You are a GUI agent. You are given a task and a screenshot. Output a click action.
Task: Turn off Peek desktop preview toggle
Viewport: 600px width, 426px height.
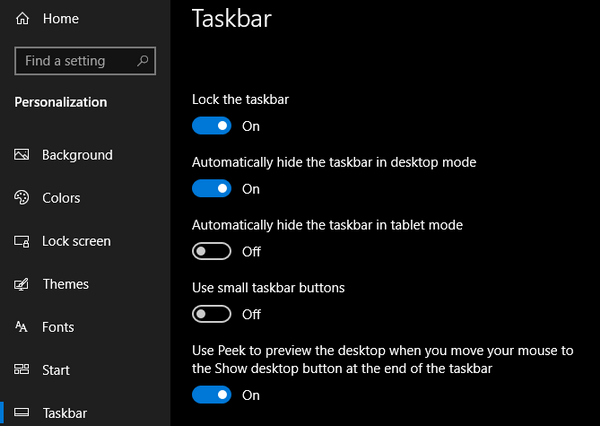point(211,395)
